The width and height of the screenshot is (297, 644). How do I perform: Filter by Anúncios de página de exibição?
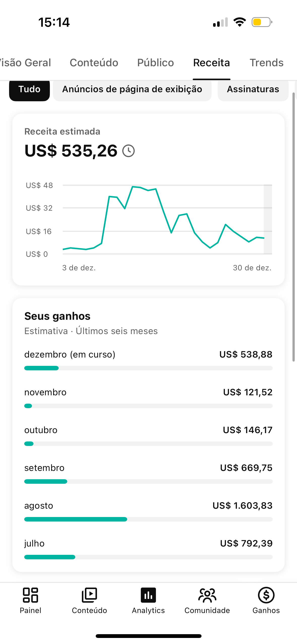(x=132, y=89)
